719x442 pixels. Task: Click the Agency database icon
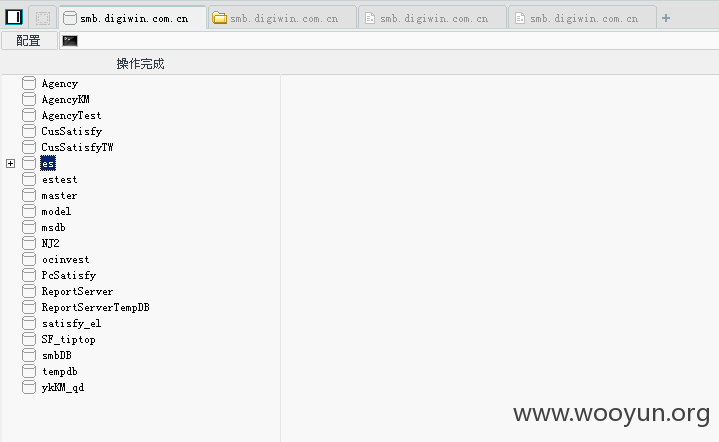pyautogui.click(x=29, y=83)
